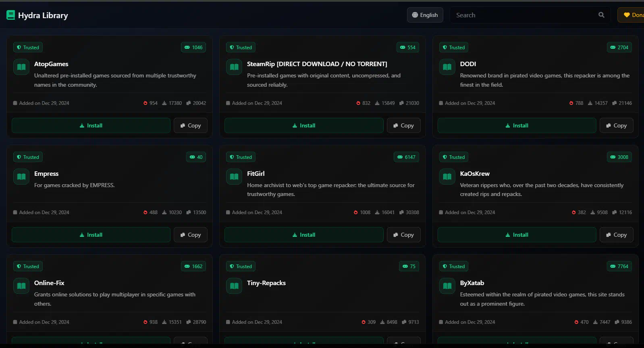Install the KaOsKrew source
Image resolution: width=644 pixels, height=348 pixels.
point(517,235)
